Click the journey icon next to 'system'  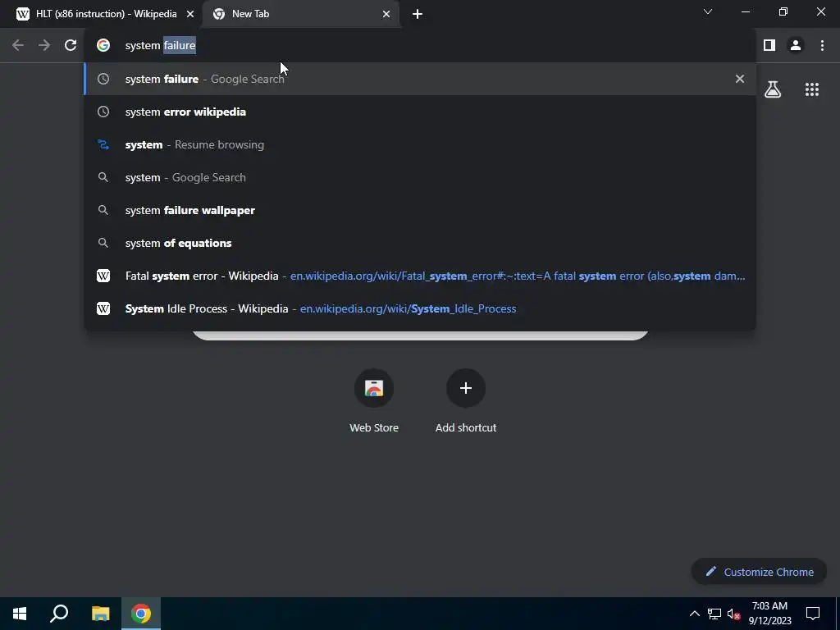[x=103, y=144]
